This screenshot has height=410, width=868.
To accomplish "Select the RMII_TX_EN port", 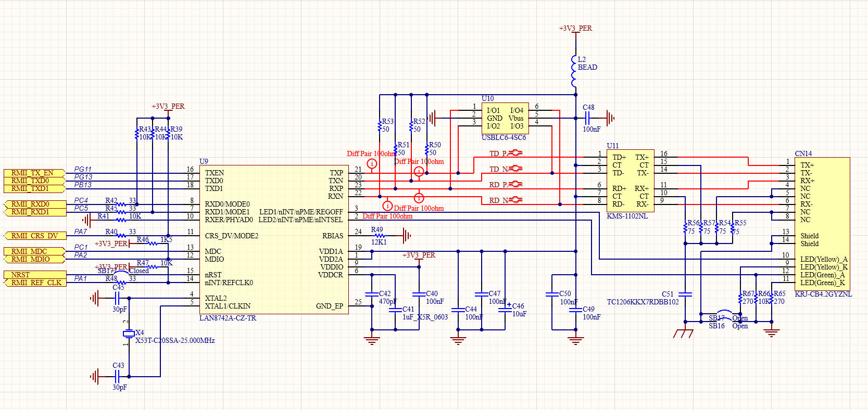I will (34, 173).
